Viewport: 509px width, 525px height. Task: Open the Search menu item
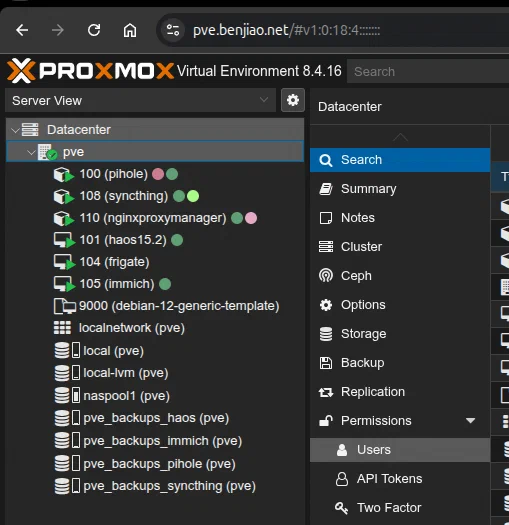tap(400, 160)
